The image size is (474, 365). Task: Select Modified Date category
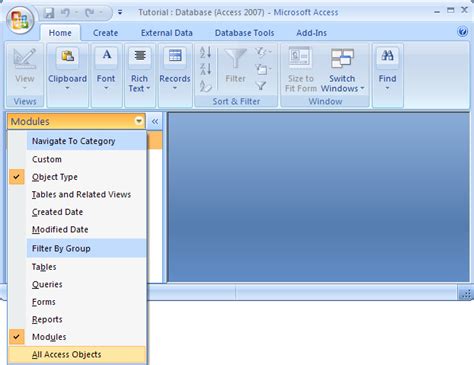77,229
